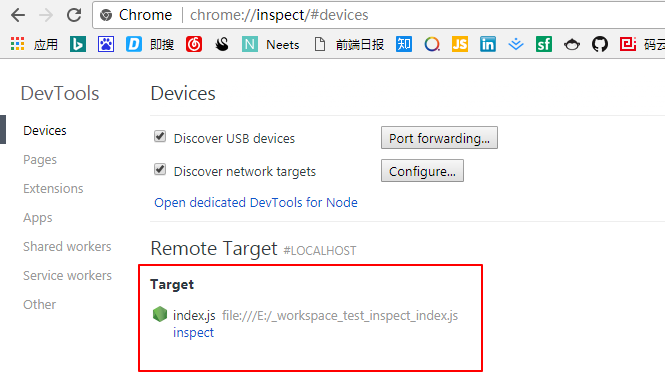The width and height of the screenshot is (665, 392).
Task: Toggle Discover USB devices checkbox
Action: coord(160,136)
